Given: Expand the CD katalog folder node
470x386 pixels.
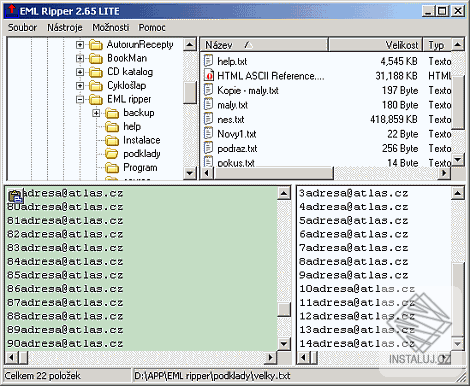Looking at the screenshot, I should point(80,72).
